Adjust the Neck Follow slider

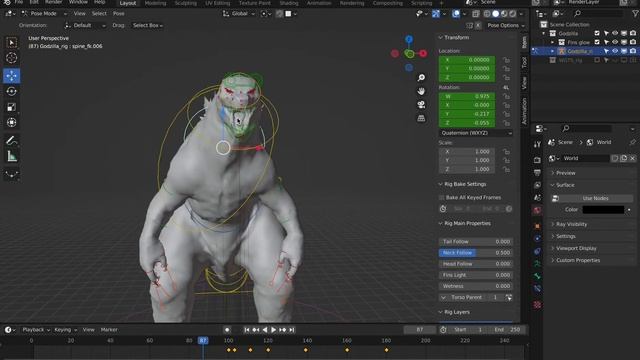click(x=476, y=253)
